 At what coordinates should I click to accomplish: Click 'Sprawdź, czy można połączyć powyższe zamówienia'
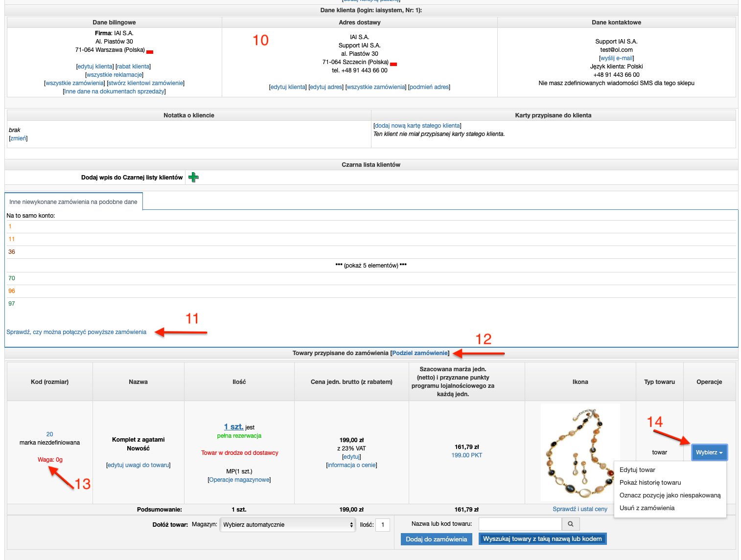tap(76, 332)
